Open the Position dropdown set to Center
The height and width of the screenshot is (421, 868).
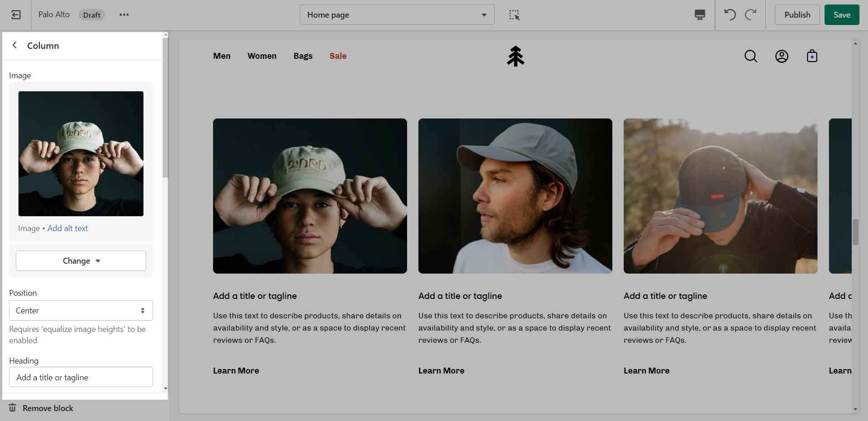[x=81, y=311]
